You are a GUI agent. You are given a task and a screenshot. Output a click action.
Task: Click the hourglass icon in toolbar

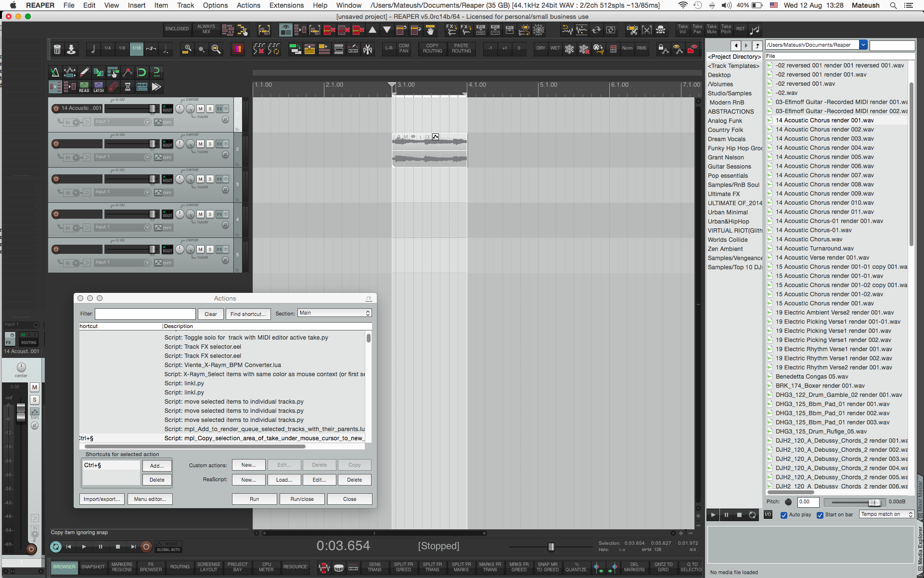(x=128, y=87)
